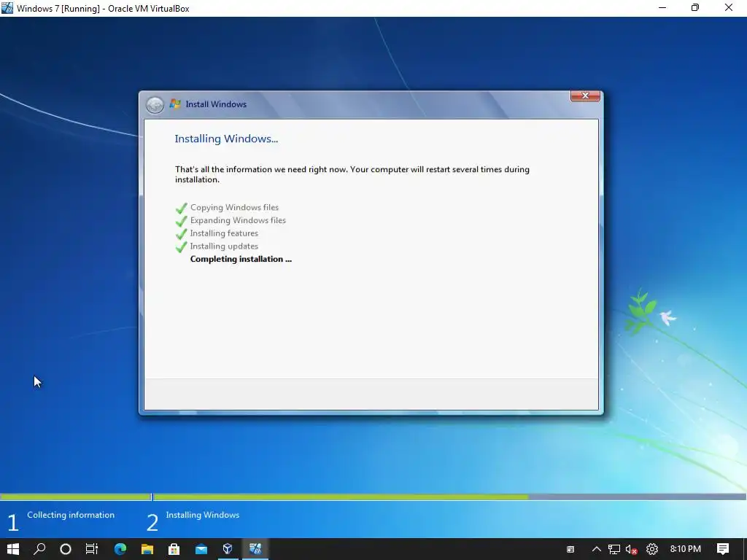Click the 'Installing Windows...' heading

226,139
